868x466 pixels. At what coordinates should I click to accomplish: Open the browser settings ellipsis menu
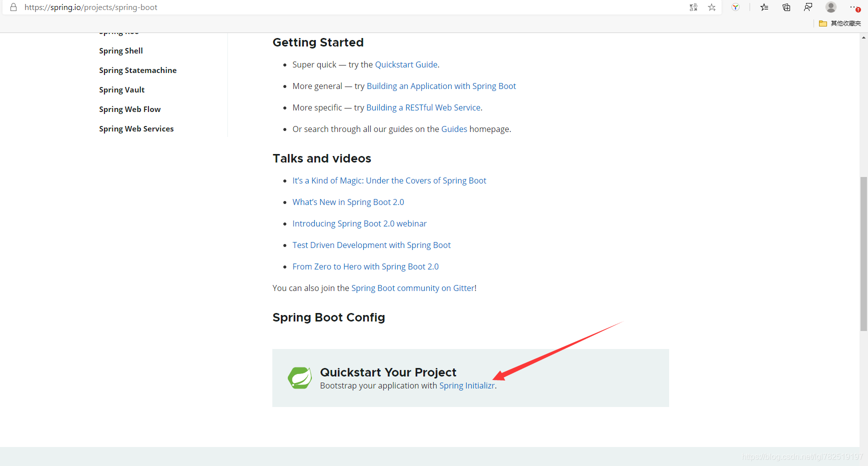855,7
